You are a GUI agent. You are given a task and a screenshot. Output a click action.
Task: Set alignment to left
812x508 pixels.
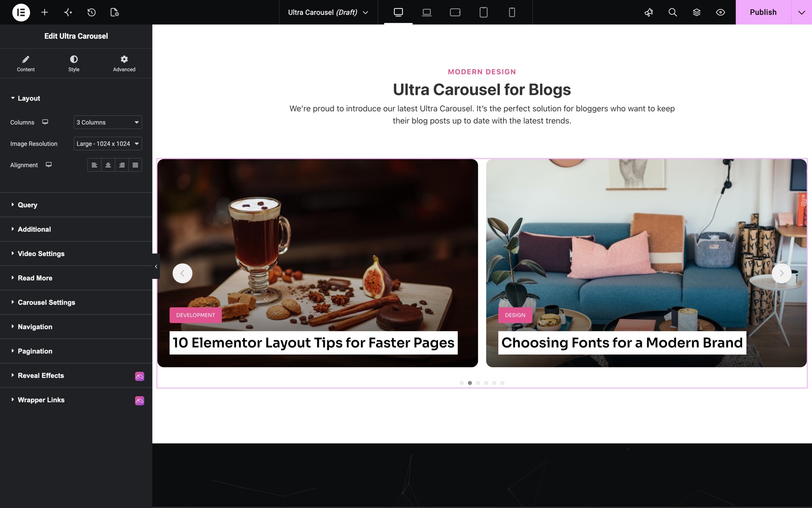[x=94, y=165]
